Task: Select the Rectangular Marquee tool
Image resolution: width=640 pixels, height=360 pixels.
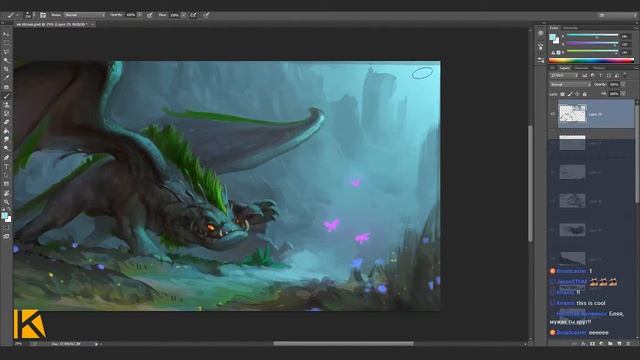Action: [x=6, y=43]
